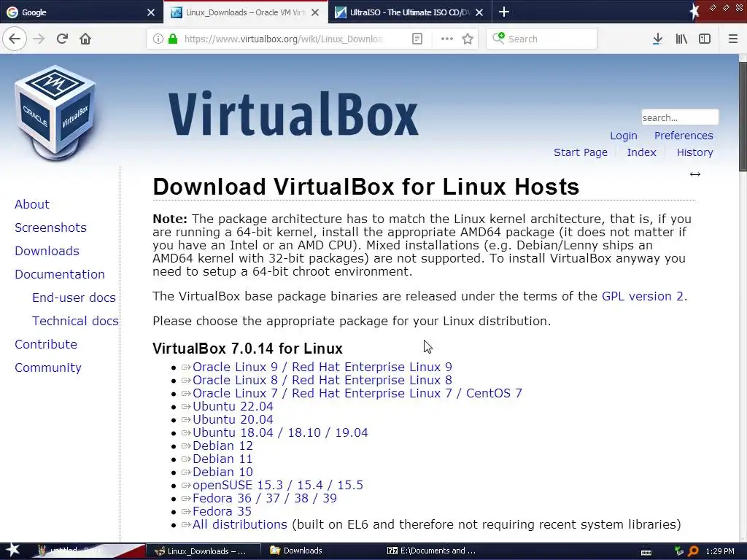
Task: Download openSUSE 15.3 / 15.4 / 15.5 package
Action: (x=278, y=485)
